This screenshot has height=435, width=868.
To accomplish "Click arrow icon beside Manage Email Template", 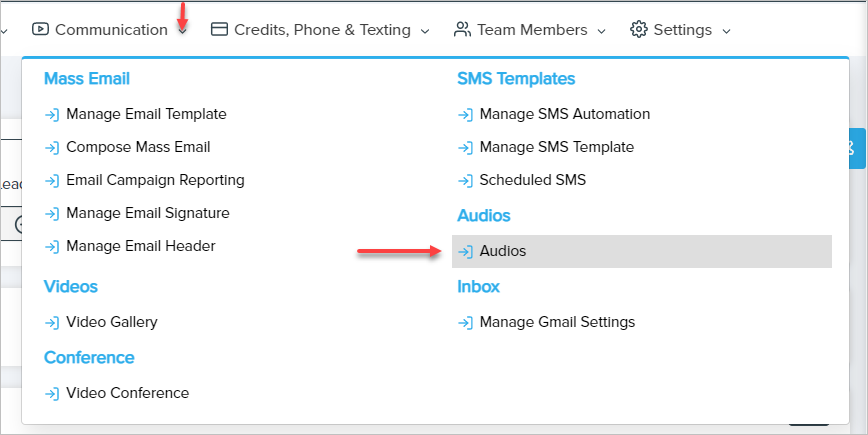I will click(x=52, y=115).
